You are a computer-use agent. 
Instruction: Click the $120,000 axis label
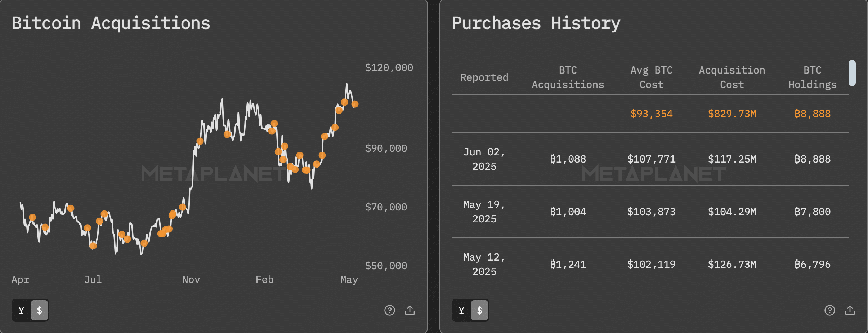pyautogui.click(x=389, y=68)
